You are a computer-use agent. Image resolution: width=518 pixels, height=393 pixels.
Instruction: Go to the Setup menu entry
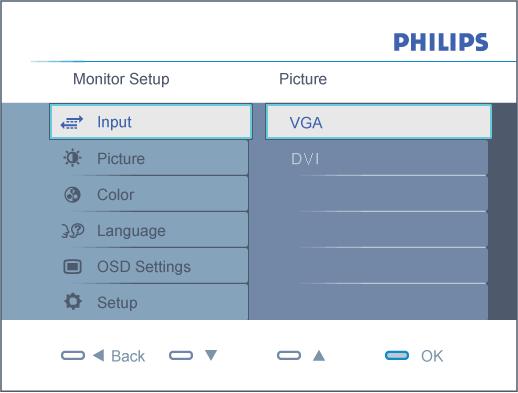[150, 302]
